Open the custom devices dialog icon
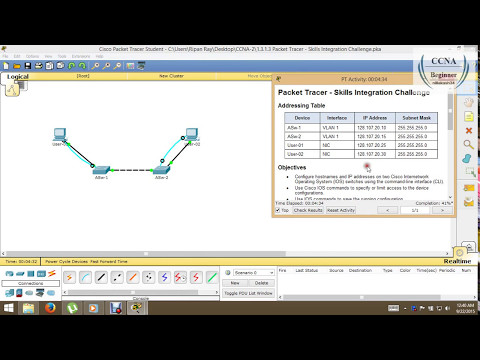Screen dimensions: 480x360 pyautogui.click(x=141, y=66)
